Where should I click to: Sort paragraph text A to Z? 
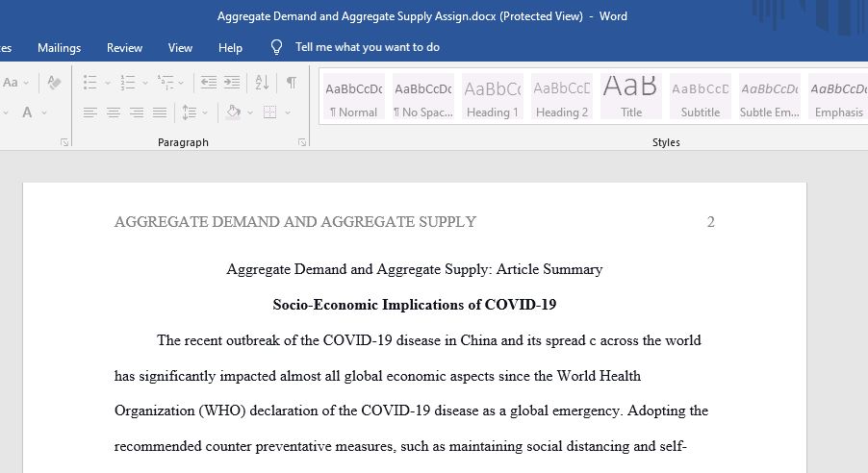click(x=262, y=83)
